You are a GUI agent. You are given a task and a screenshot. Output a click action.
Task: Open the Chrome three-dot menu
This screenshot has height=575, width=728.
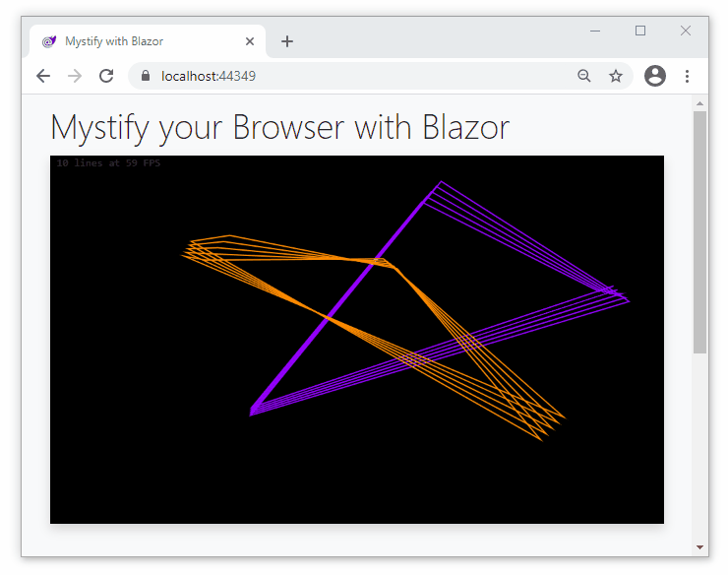pos(687,76)
